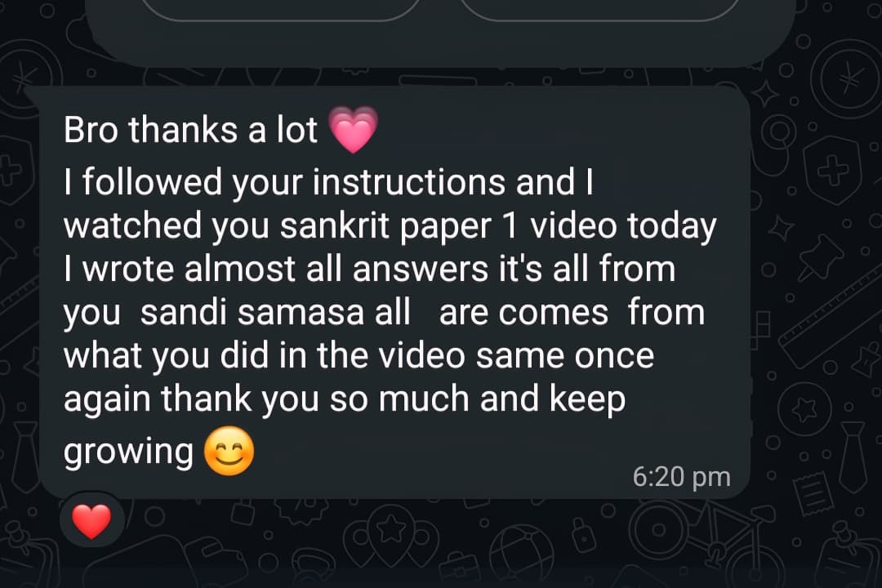882x588 pixels.
Task: Tap the "Bro thanks a lot" line
Action: pyautogui.click(x=190, y=130)
